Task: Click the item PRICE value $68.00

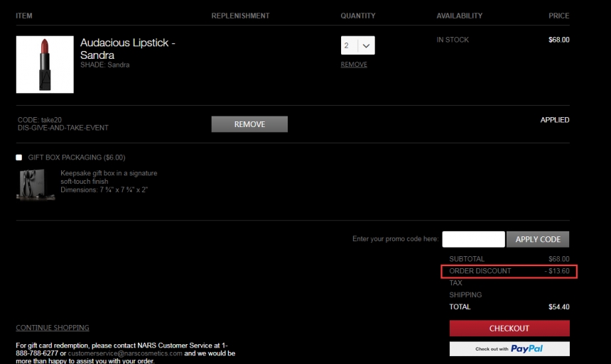Action: (x=559, y=40)
